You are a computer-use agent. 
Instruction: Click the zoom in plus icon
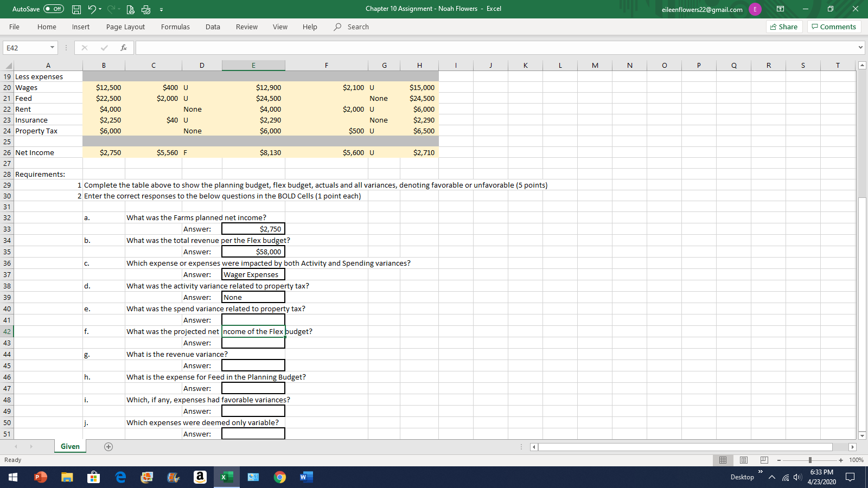point(841,460)
